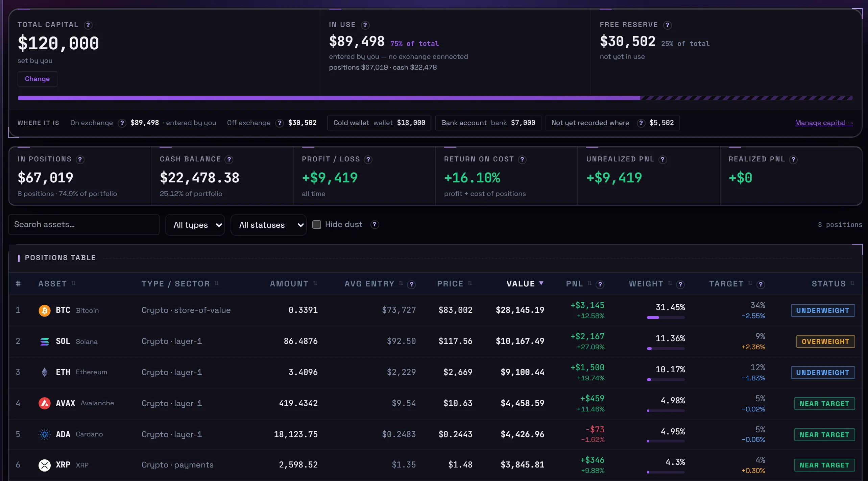Image resolution: width=868 pixels, height=481 pixels.
Task: Sort by the Type / Sector column header
Action: pos(180,284)
